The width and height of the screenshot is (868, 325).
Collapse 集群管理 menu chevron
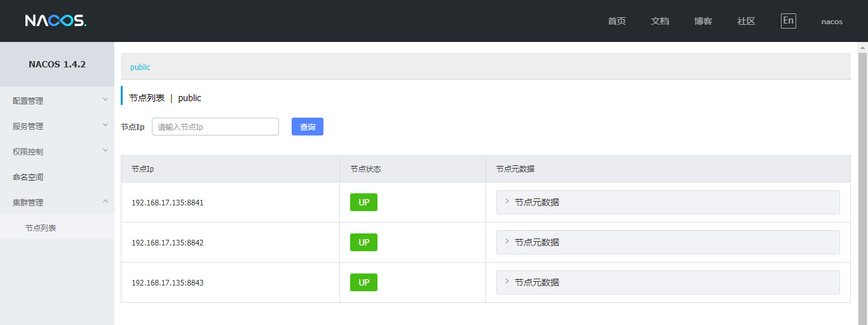105,202
